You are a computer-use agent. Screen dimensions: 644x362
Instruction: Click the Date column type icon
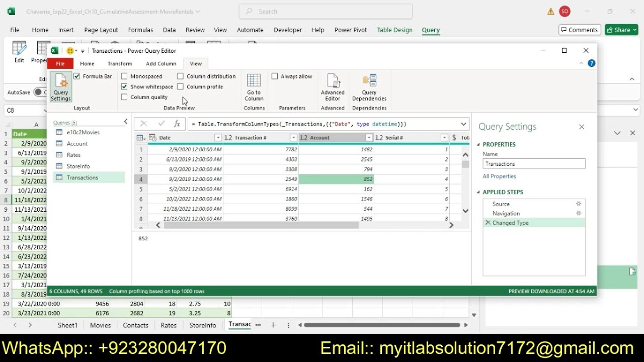[153, 138]
